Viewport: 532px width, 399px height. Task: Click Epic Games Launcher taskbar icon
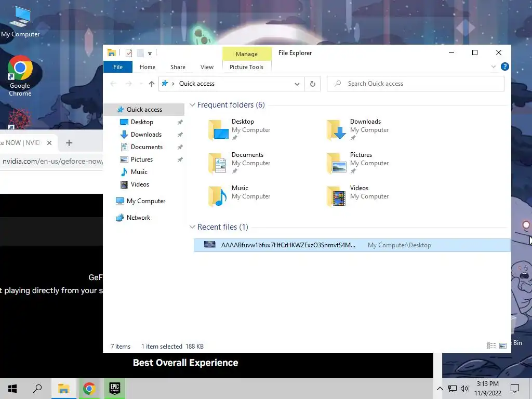pyautogui.click(x=115, y=388)
